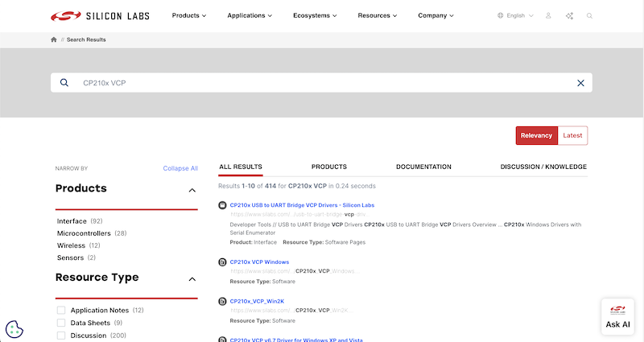644x342 pixels.
Task: Open CP210x_VCP_Win2K result
Action: click(257, 301)
